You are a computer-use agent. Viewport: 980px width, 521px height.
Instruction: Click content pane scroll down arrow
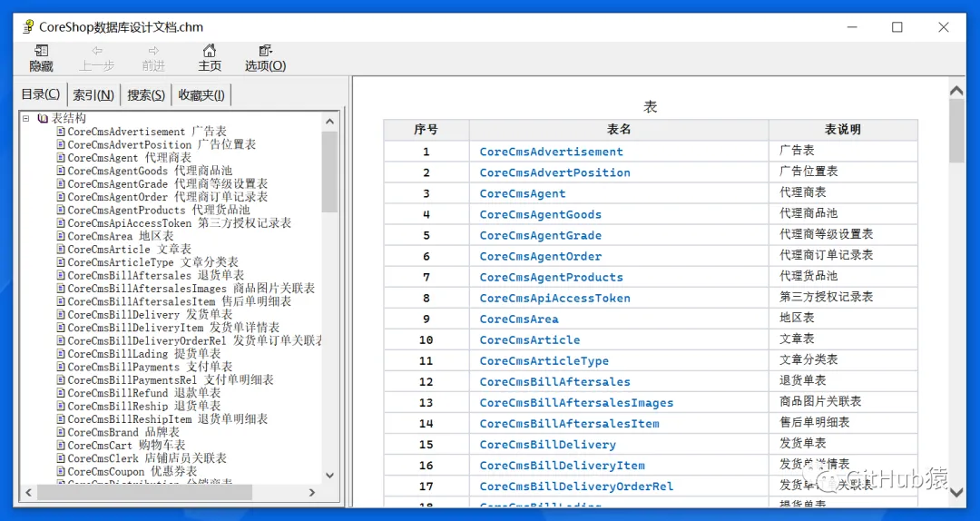pyautogui.click(x=956, y=492)
